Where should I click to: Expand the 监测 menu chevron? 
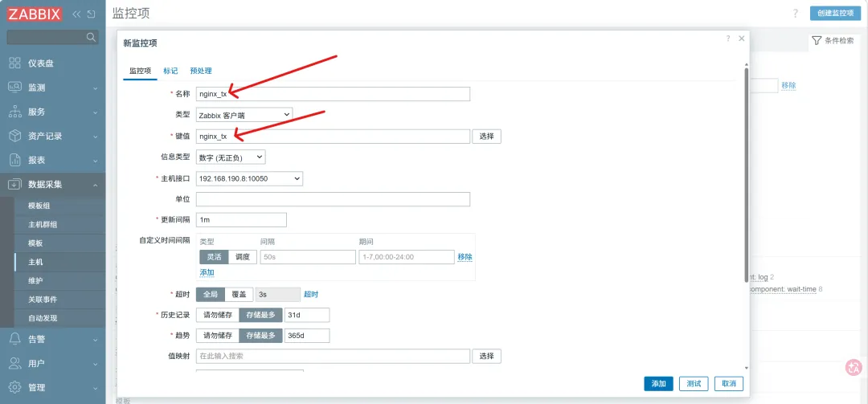pyautogui.click(x=95, y=88)
